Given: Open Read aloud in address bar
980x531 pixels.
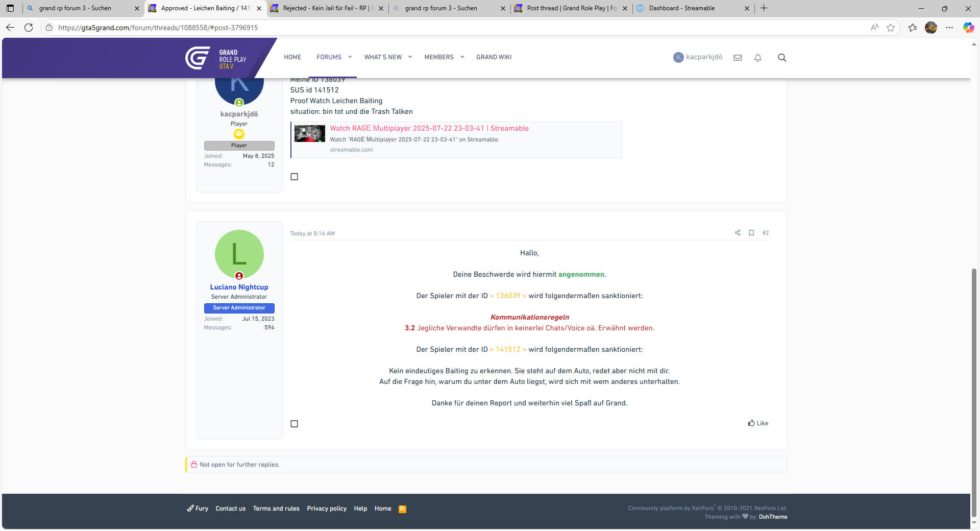Looking at the screenshot, I should [874, 28].
